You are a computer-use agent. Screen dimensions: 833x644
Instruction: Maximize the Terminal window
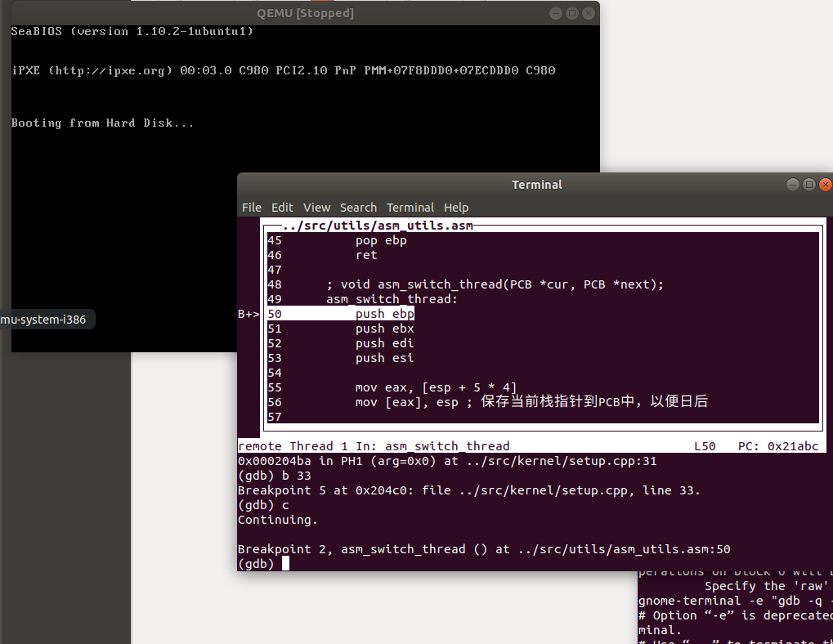(808, 184)
